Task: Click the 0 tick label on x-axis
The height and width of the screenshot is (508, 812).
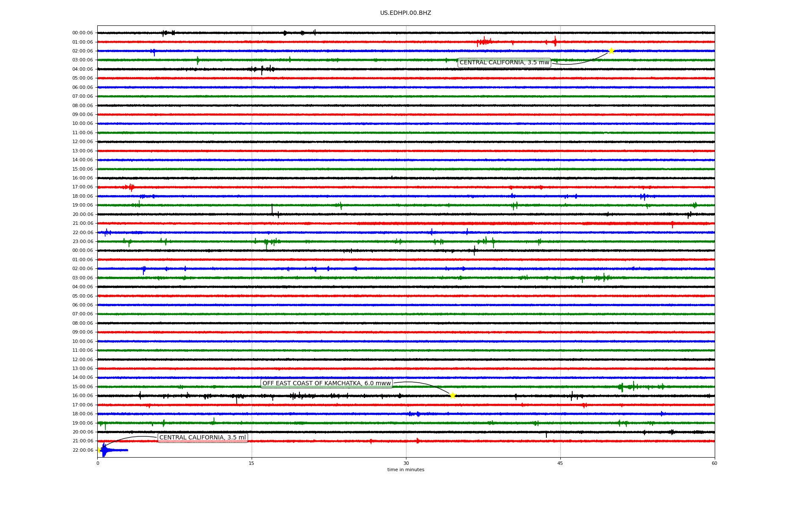Action: (x=98, y=463)
